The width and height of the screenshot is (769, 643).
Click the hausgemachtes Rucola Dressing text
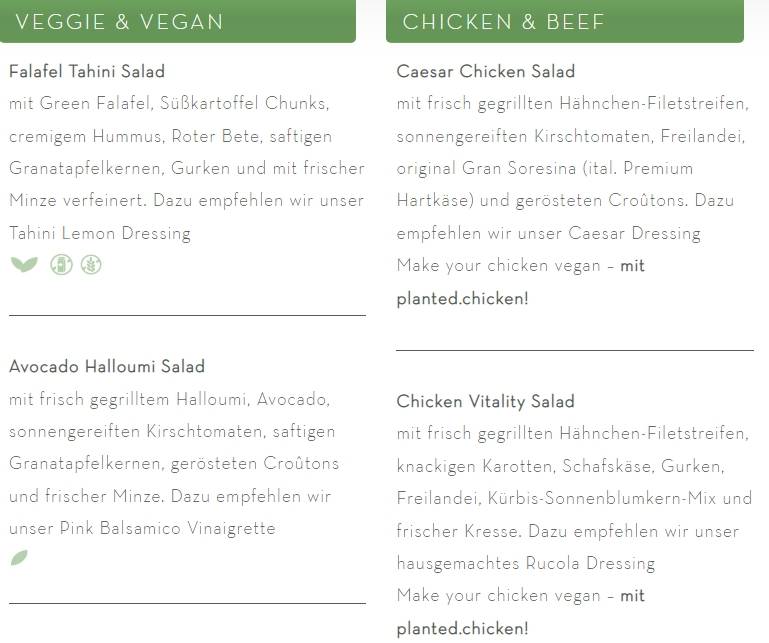click(x=526, y=563)
